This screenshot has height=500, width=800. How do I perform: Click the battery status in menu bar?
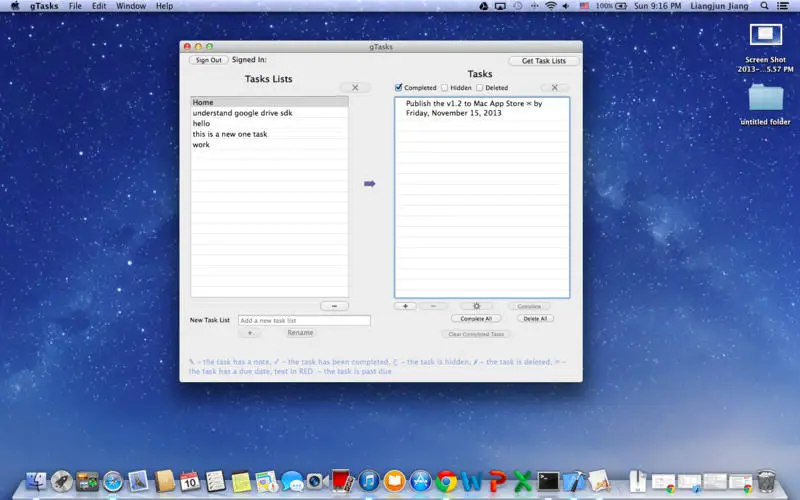coord(611,6)
